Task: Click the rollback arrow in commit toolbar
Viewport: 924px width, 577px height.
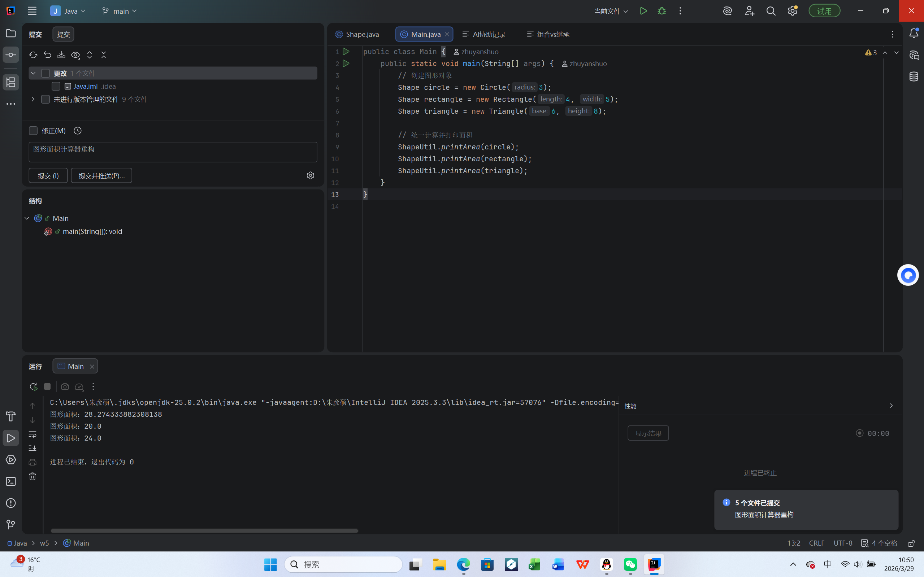Action: pyautogui.click(x=47, y=55)
